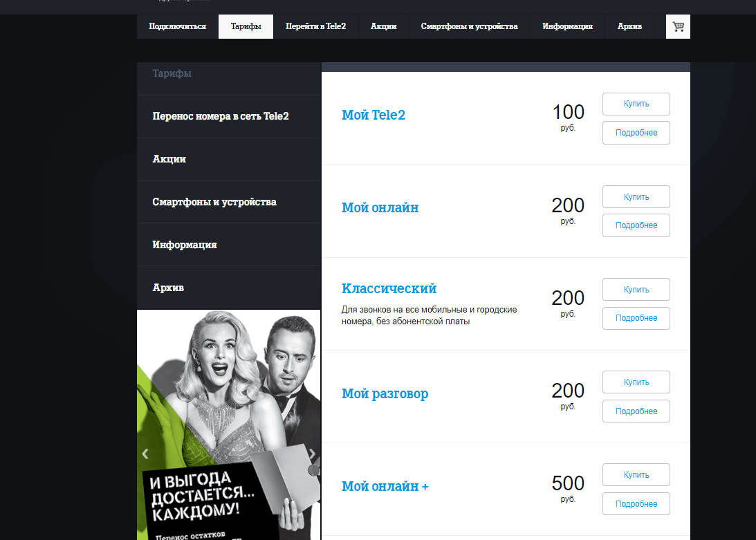Open Информация in the top navigation bar

pos(567,26)
